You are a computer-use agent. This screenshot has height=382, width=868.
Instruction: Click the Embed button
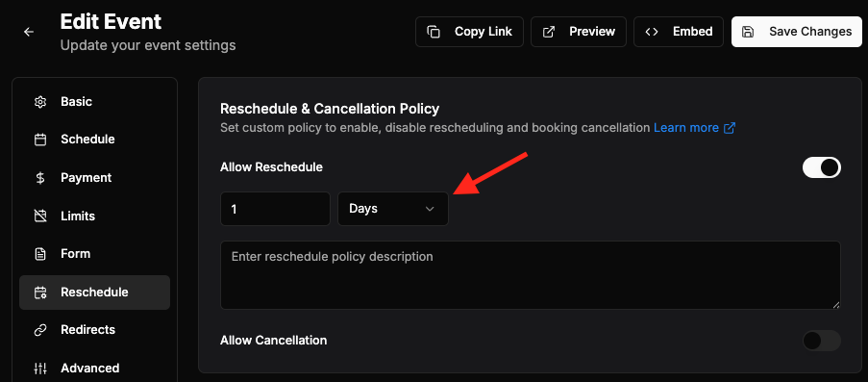[679, 32]
